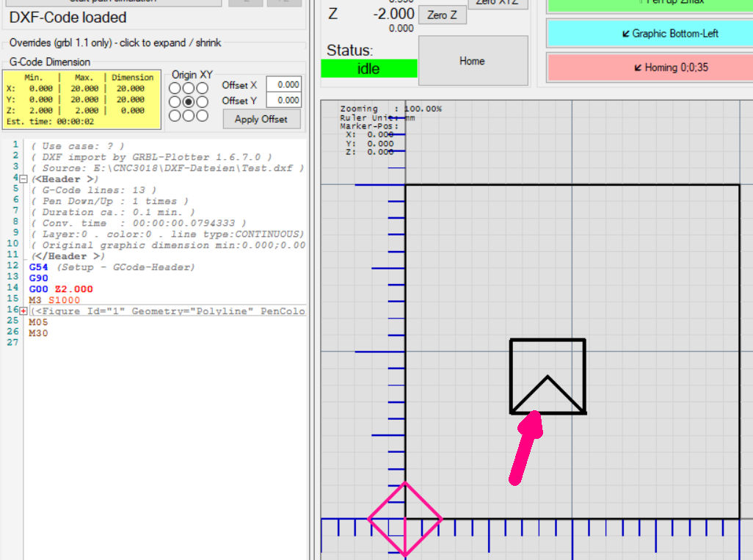The height and width of the screenshot is (560, 753).
Task: Click the 'DXF import by GRBL-Plotter' comment
Action: tap(151, 157)
